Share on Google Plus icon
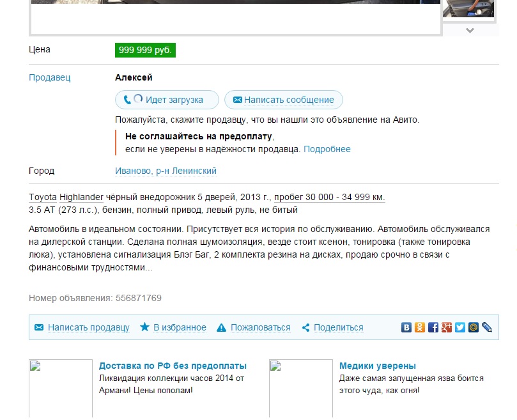Screen dimensions: 517x420 [447, 327]
